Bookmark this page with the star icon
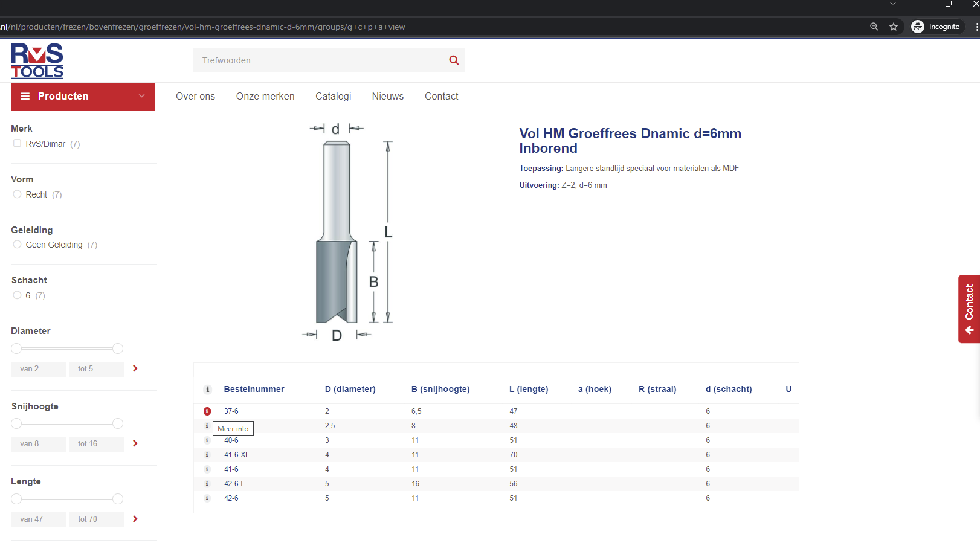The height and width of the screenshot is (546, 980). (894, 27)
